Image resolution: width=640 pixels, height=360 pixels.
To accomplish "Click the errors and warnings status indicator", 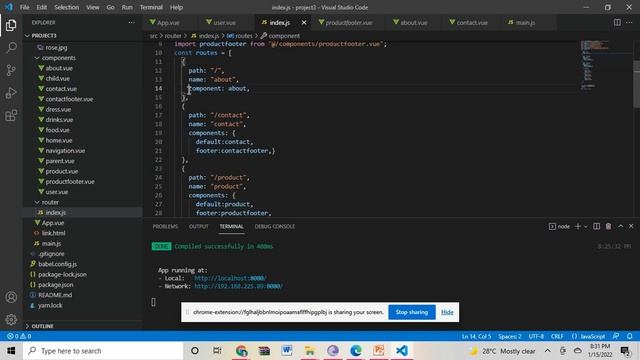I will tap(19, 336).
